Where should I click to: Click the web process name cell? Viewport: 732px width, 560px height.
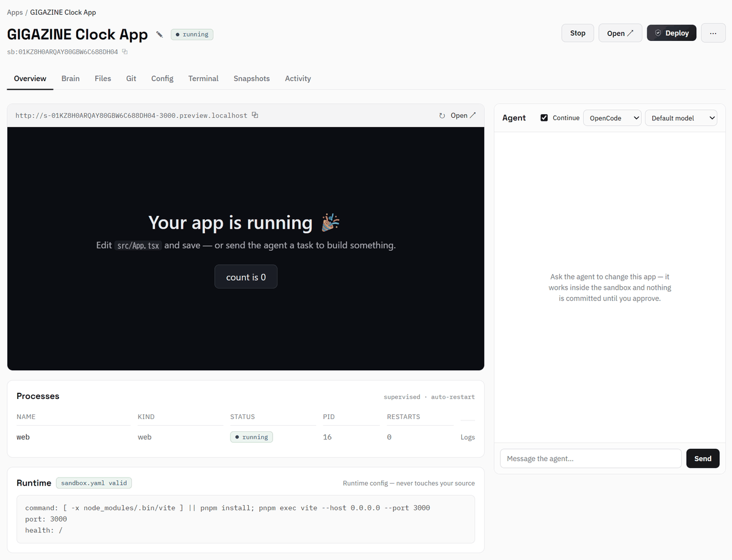pyautogui.click(x=23, y=437)
